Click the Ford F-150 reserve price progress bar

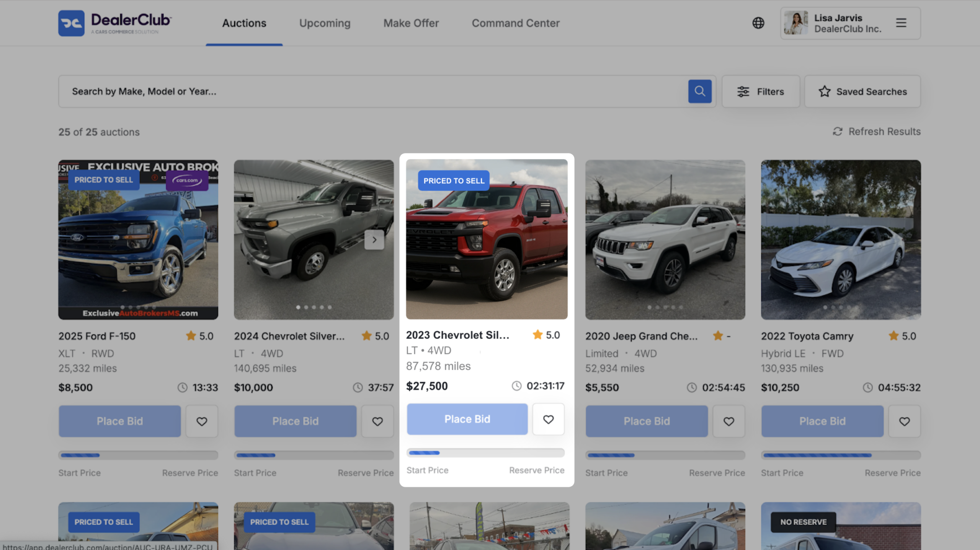138,455
